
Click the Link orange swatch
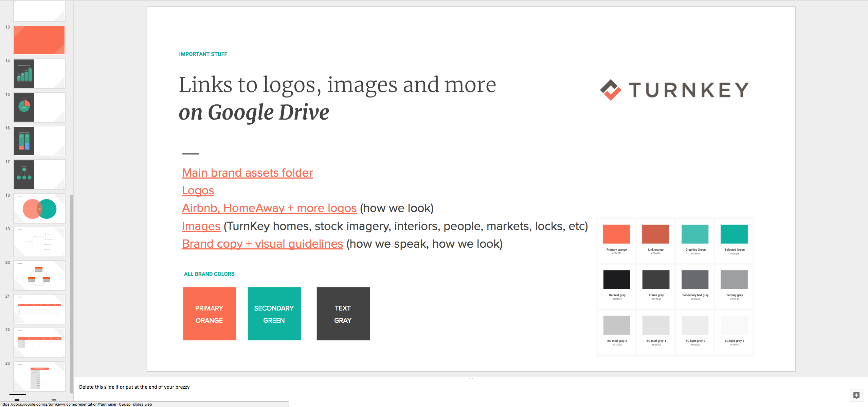pyautogui.click(x=655, y=234)
